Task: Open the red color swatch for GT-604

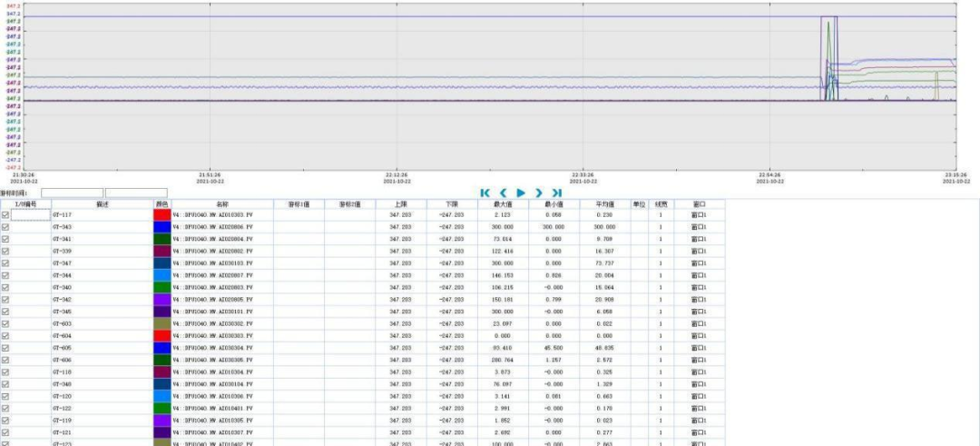Action: [162, 336]
